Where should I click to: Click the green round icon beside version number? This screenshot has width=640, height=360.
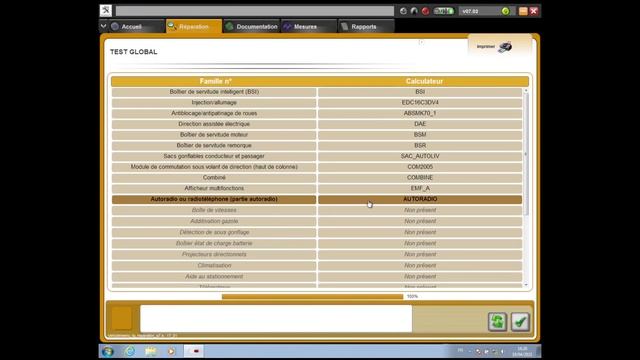click(x=505, y=11)
